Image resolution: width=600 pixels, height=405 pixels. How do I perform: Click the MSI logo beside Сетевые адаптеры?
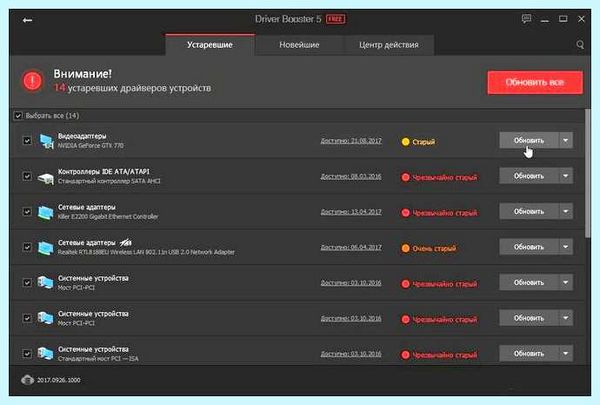126,242
